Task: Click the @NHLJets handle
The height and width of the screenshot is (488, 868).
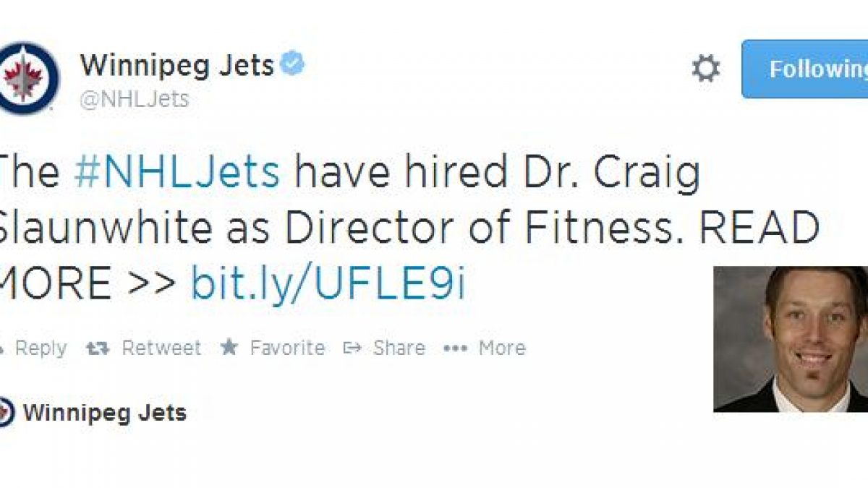Action: [x=135, y=99]
